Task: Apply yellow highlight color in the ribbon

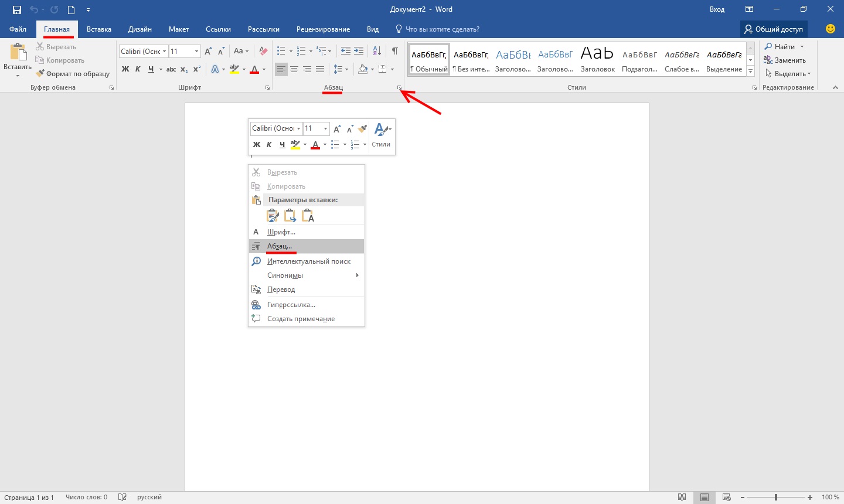Action: (234, 69)
